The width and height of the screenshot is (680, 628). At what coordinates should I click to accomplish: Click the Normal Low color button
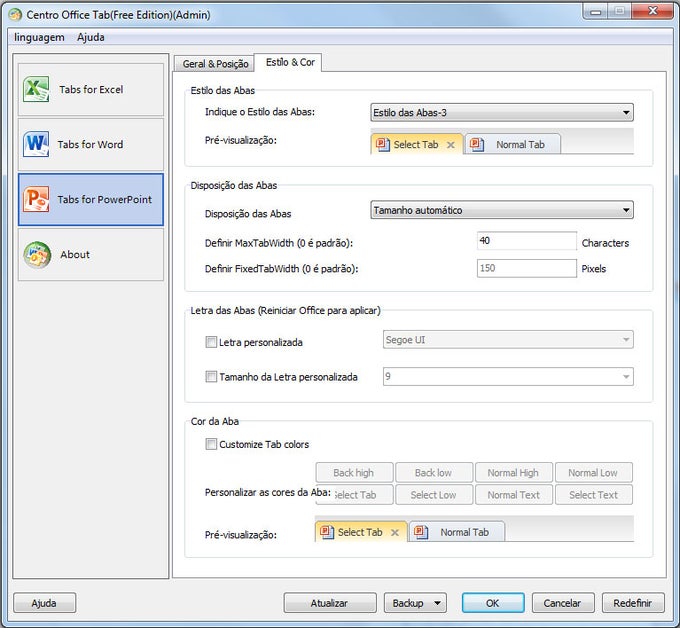(593, 473)
